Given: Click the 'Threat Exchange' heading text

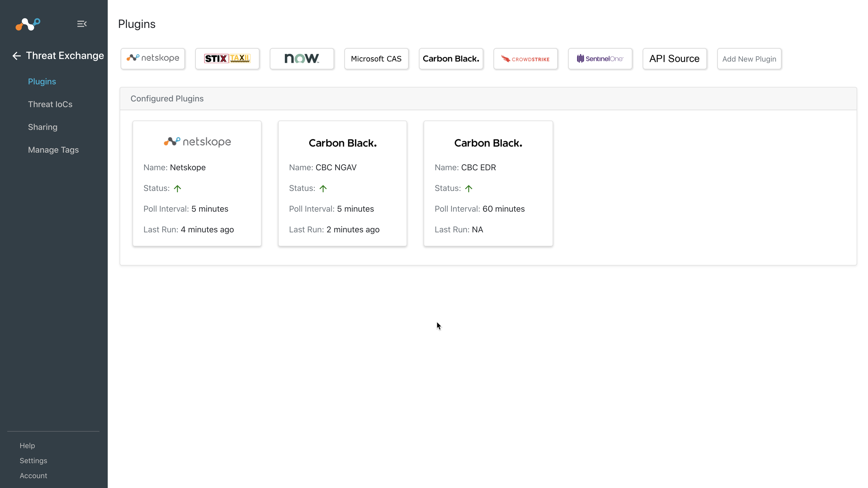Looking at the screenshot, I should pos(65,56).
